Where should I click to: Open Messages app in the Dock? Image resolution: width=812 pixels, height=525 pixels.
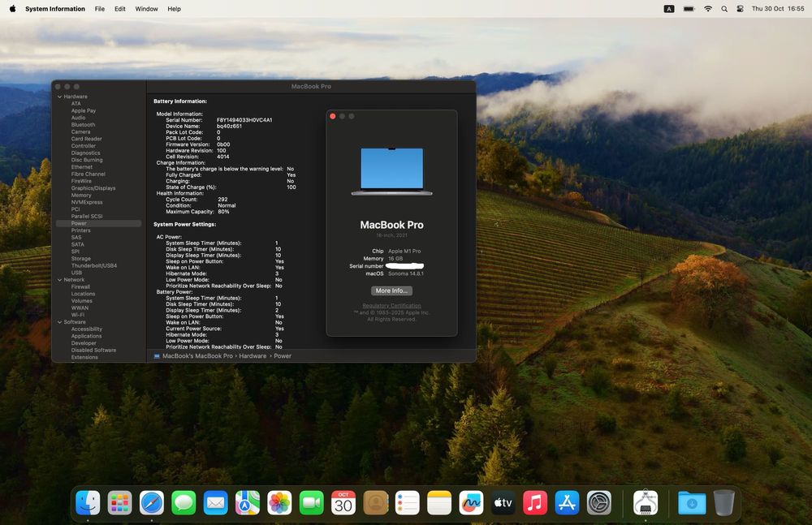click(x=184, y=503)
